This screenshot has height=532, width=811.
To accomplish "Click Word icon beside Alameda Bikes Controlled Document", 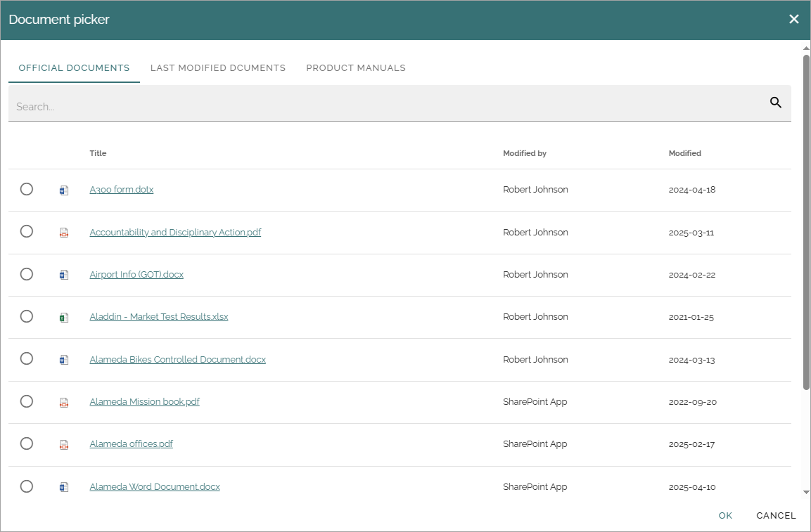I will tap(63, 360).
